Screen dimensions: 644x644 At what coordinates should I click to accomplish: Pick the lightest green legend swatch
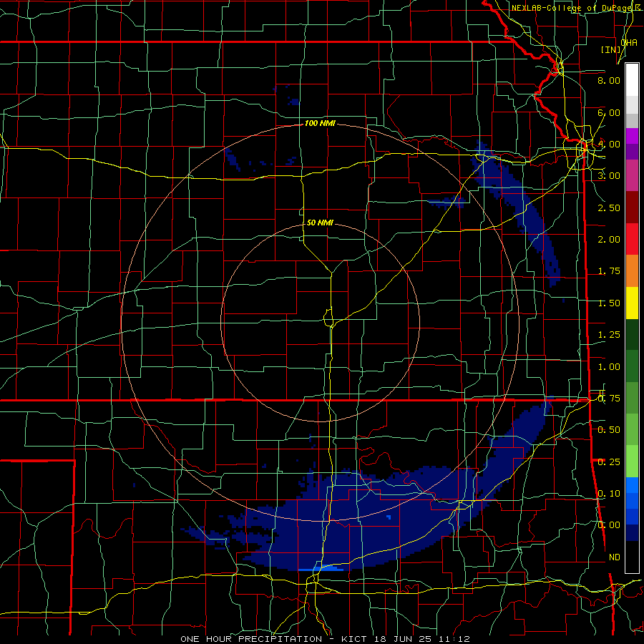click(632, 462)
